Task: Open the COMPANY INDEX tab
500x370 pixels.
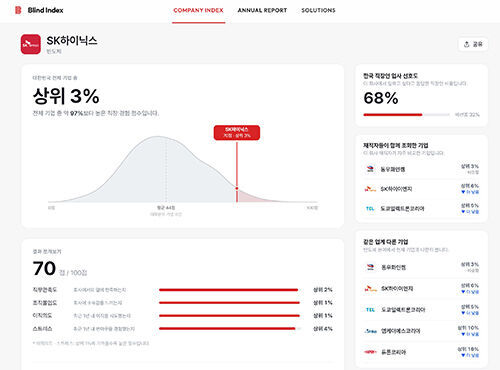Action: pyautogui.click(x=198, y=11)
